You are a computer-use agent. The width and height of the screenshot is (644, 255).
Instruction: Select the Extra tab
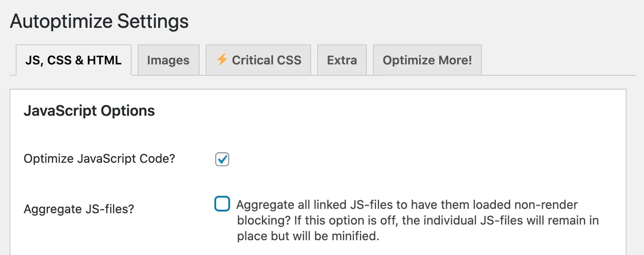point(342,60)
